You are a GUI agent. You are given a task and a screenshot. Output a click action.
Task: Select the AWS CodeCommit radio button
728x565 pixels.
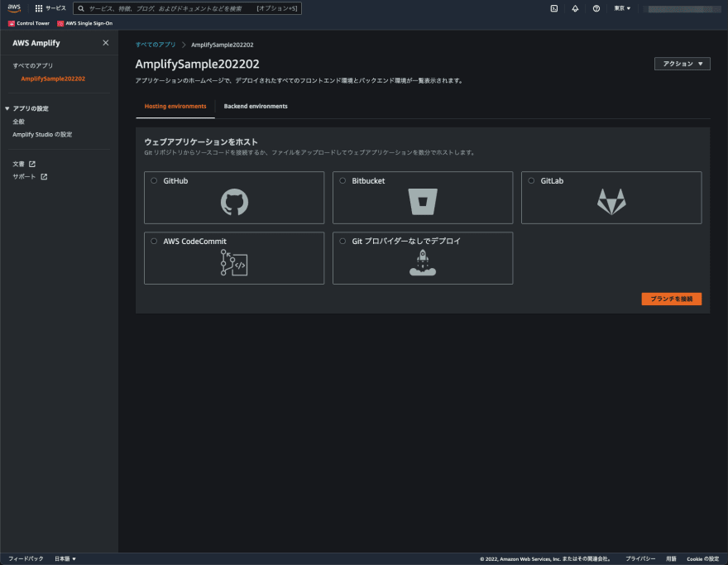[x=154, y=241]
